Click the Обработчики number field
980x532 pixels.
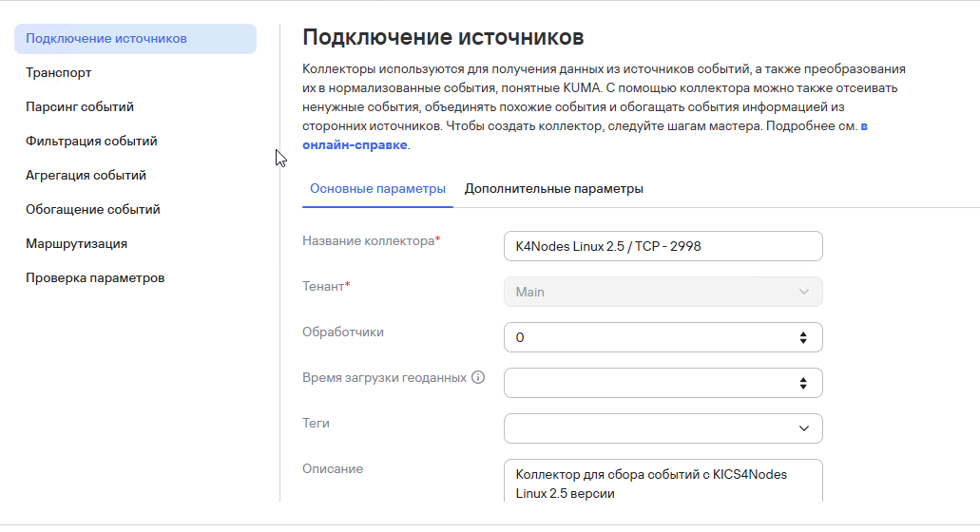[663, 337]
